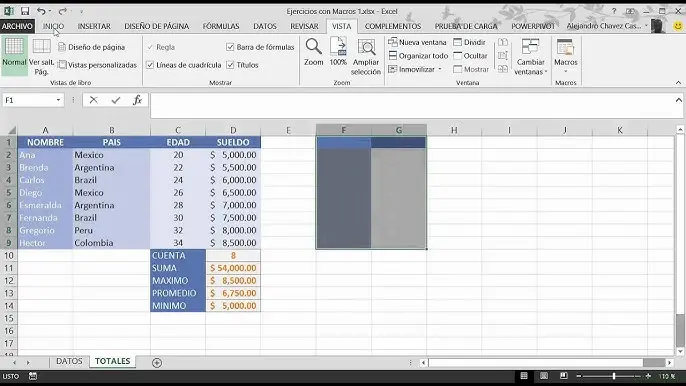Open Insert Function fx dialog

point(137,100)
